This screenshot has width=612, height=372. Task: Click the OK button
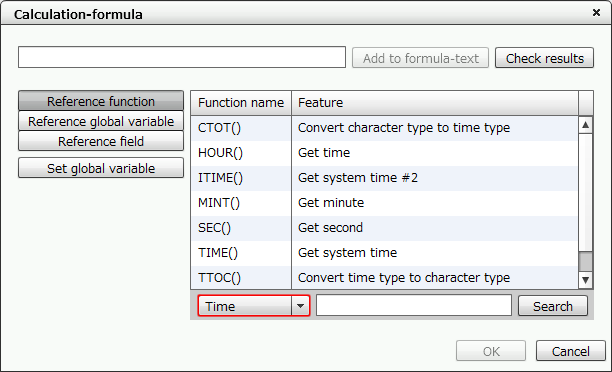point(491,351)
